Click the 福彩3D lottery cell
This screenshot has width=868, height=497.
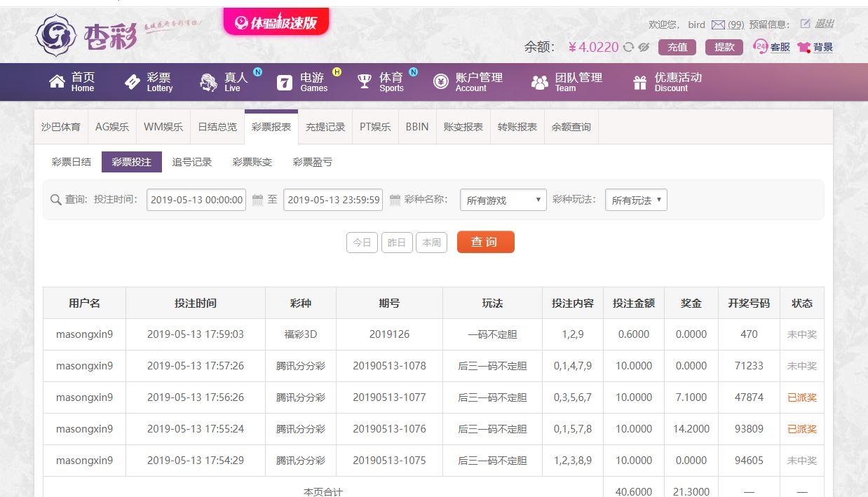[300, 334]
